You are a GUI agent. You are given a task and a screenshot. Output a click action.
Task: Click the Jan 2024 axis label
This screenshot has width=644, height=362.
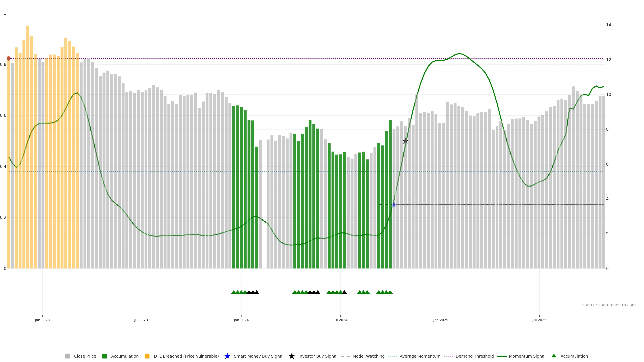tap(241, 320)
